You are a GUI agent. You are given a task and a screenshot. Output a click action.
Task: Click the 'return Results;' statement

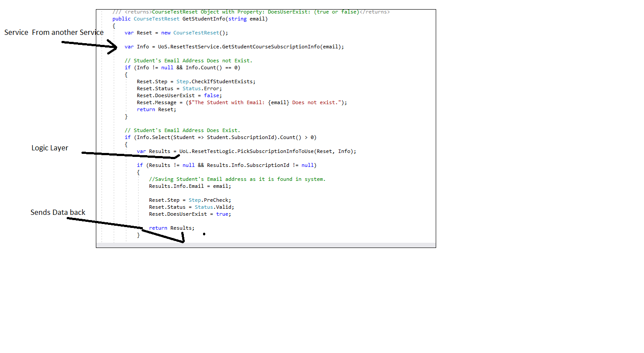click(x=172, y=228)
